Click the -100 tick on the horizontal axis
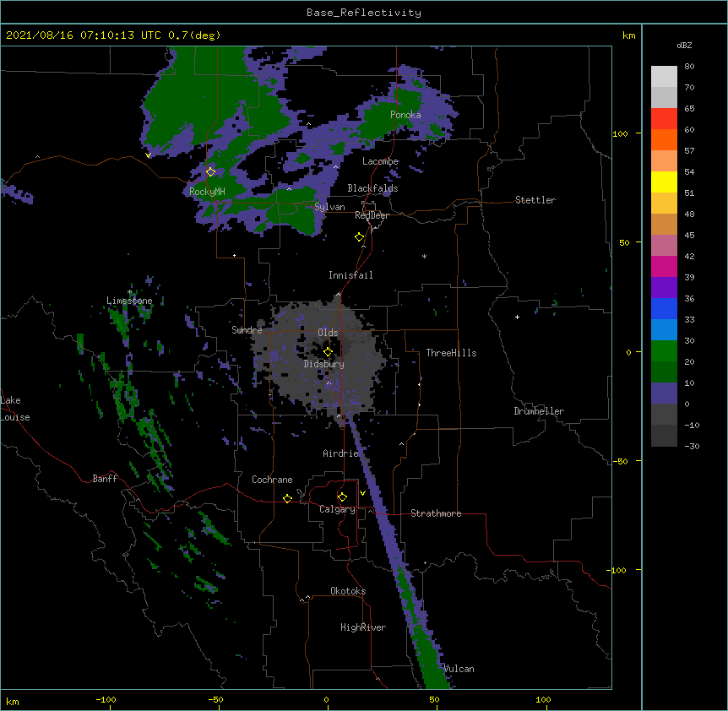 coord(106,699)
